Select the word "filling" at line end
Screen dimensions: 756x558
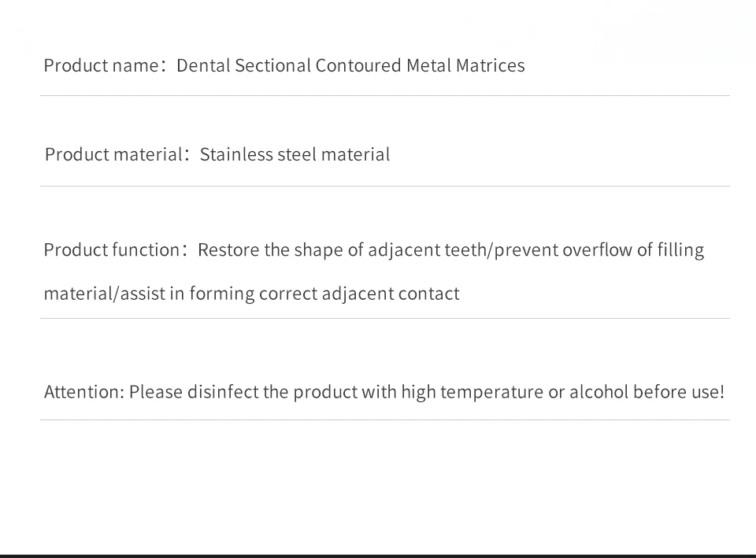pos(680,250)
